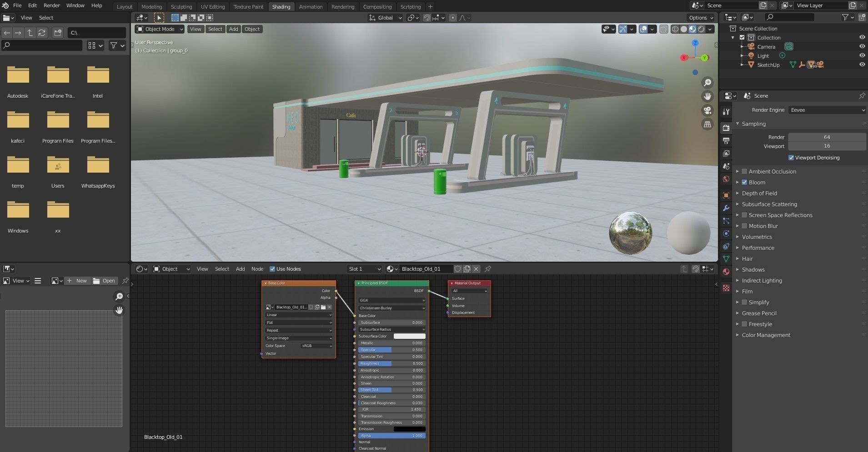Open the Output properties tab
868x452 pixels.
coord(726,141)
